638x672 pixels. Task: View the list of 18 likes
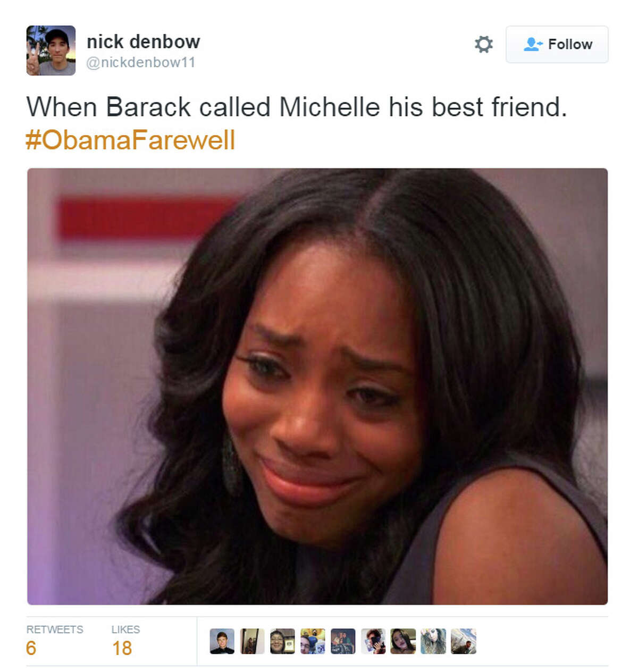coord(125,641)
